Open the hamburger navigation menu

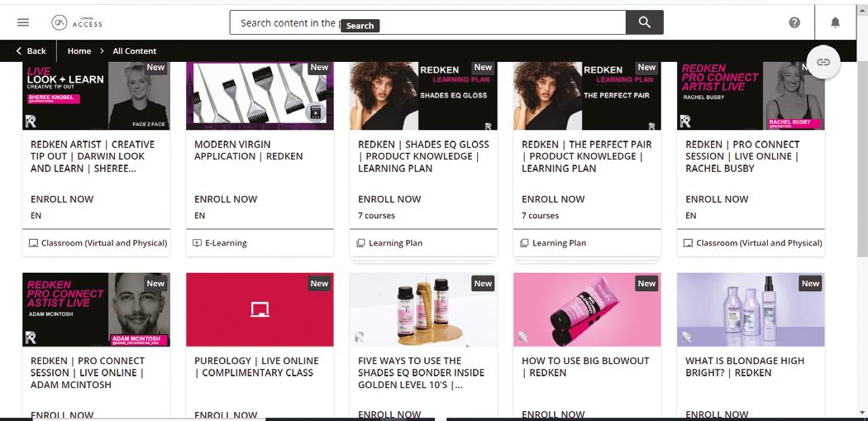[x=22, y=22]
